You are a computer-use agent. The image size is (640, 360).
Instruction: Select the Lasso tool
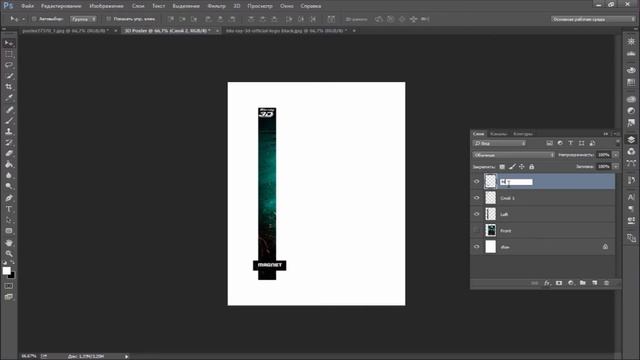pyautogui.click(x=9, y=65)
